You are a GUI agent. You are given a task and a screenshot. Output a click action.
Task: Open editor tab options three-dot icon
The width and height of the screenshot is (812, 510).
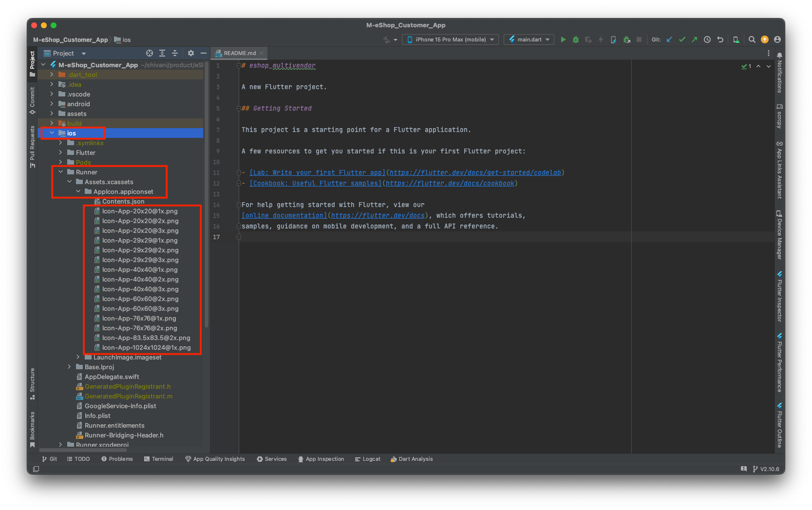(x=769, y=53)
